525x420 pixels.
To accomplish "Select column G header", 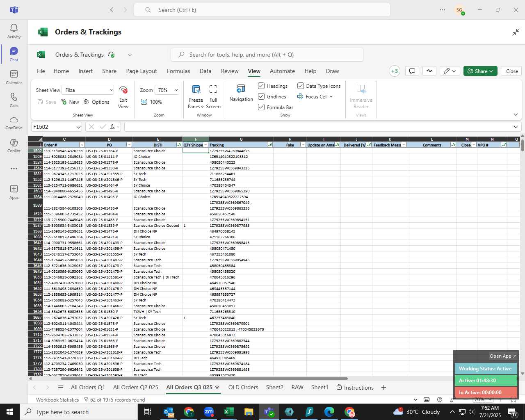I will [241, 139].
